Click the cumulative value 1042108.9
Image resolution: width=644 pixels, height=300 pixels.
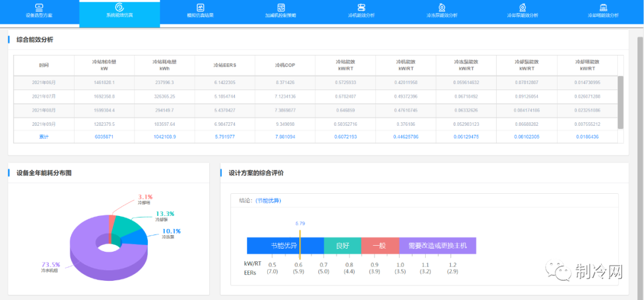(x=165, y=137)
